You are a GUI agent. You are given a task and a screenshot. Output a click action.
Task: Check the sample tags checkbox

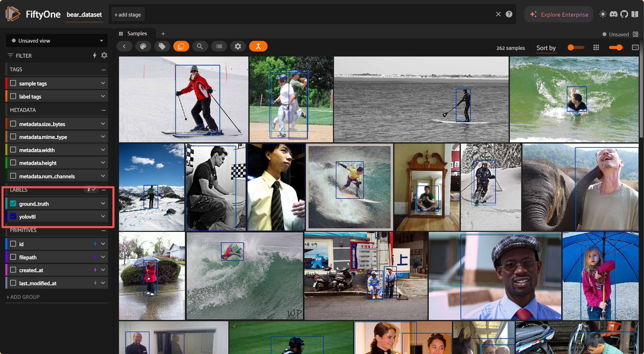click(13, 83)
